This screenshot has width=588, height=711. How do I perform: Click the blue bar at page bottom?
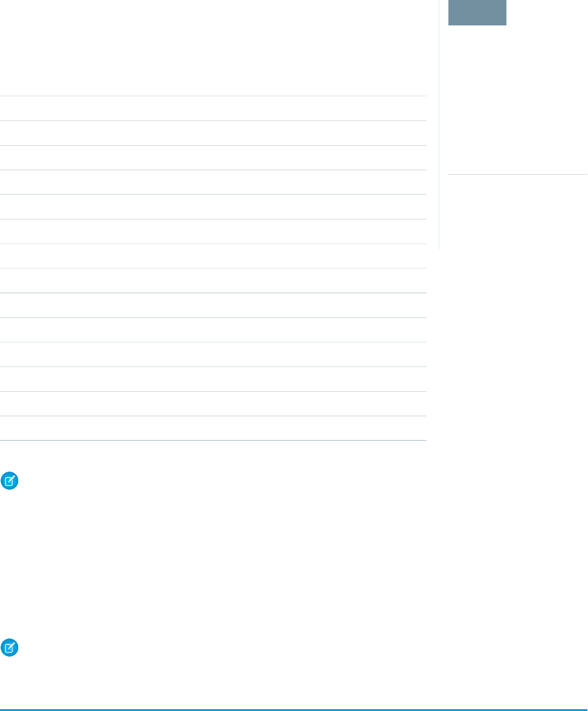pyautogui.click(x=294, y=710)
